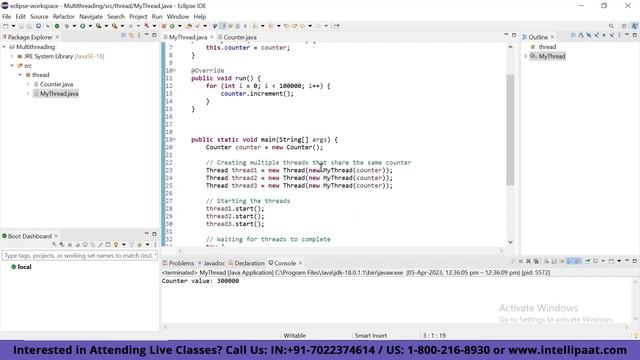Click the New file toolbar icon
640x360 pixels.
6,26
